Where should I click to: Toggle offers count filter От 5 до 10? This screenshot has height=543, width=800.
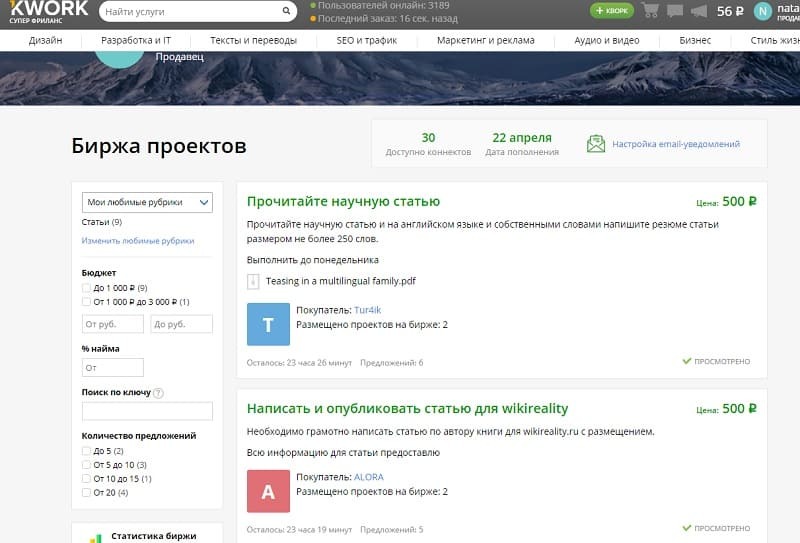(87, 465)
